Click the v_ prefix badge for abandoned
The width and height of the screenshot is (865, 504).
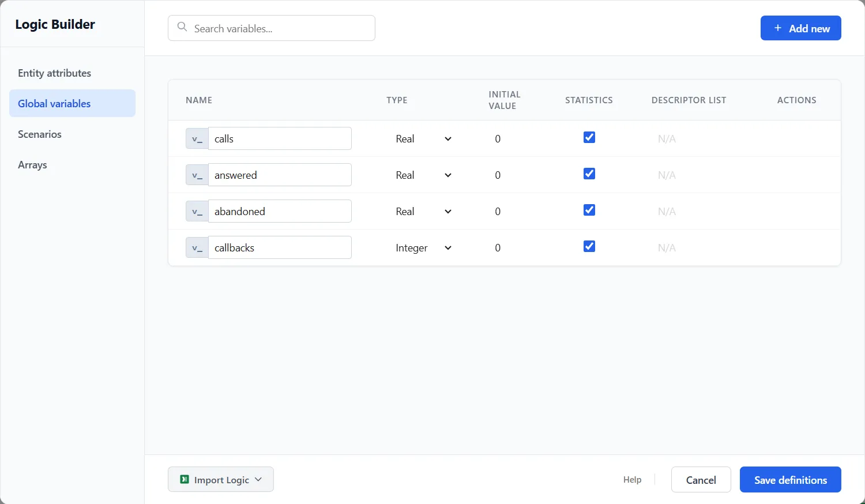[197, 212]
